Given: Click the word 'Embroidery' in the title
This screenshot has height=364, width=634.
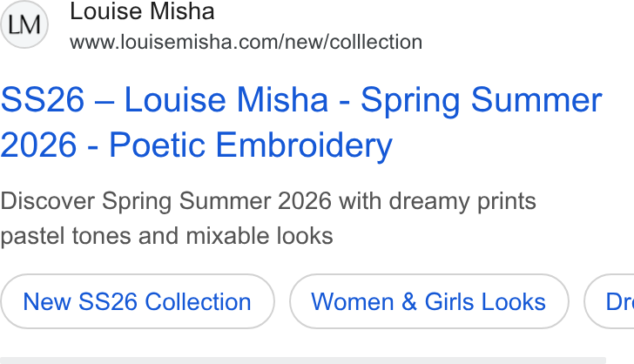Looking at the screenshot, I should (x=304, y=145).
